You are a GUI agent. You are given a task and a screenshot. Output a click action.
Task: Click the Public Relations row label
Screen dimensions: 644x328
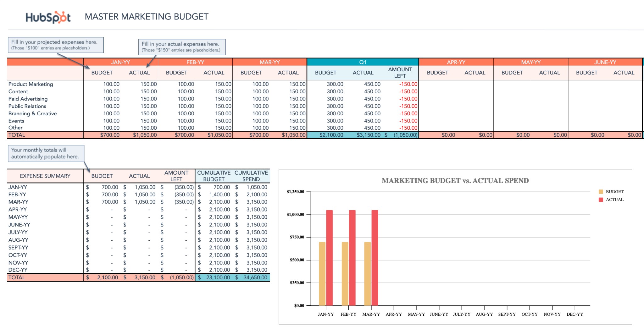pos(27,106)
